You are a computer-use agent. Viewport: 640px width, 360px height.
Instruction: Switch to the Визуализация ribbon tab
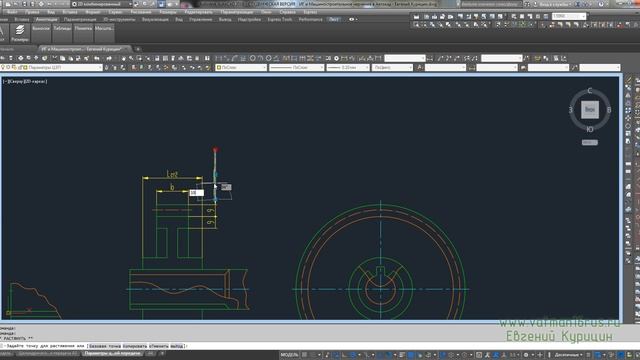(156, 19)
